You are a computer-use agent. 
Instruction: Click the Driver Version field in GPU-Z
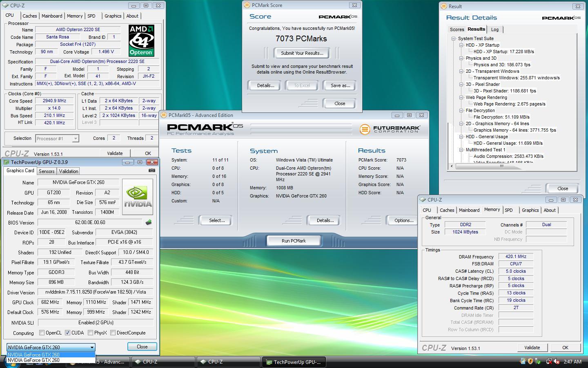click(95, 292)
